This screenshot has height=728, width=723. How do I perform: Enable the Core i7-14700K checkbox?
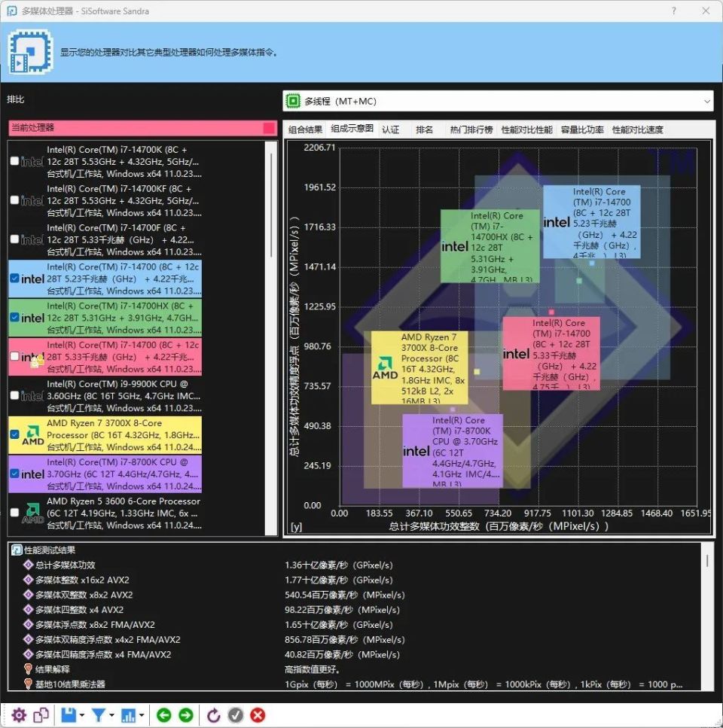[x=14, y=161]
